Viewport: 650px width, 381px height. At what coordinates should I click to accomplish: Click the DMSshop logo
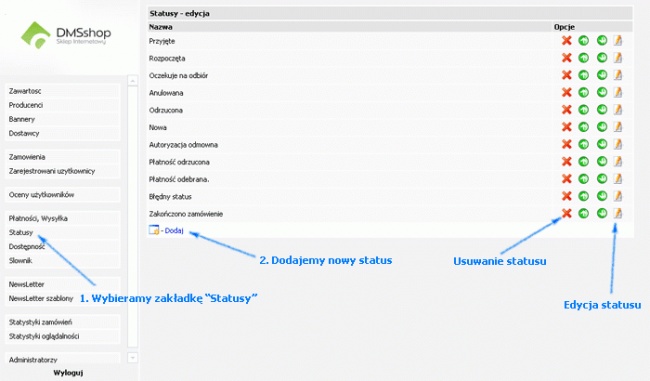coord(66,35)
